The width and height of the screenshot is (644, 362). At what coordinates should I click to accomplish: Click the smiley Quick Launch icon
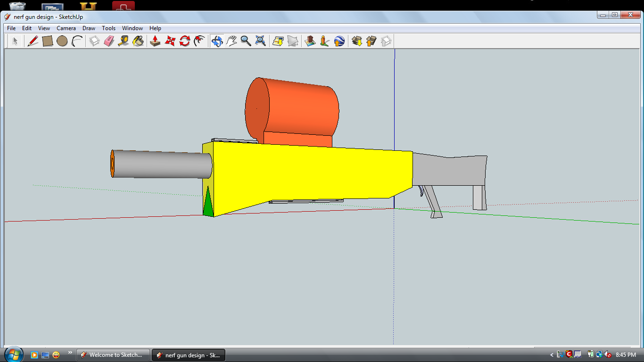point(56,354)
